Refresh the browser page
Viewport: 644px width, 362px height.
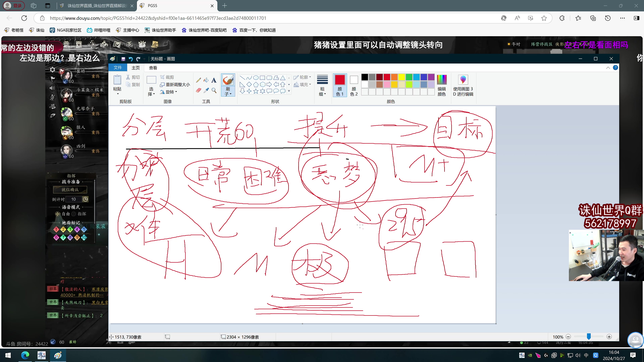[x=24, y=18]
